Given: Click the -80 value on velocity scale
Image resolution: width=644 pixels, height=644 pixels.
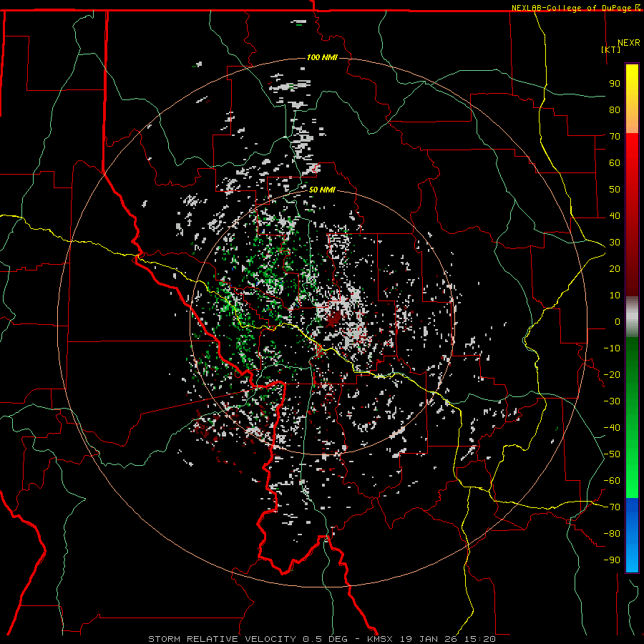Looking at the screenshot, I should click(x=612, y=534).
